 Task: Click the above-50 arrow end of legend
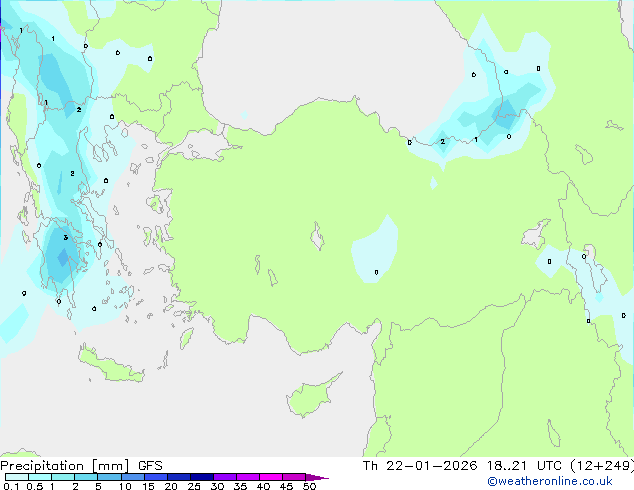(317, 477)
